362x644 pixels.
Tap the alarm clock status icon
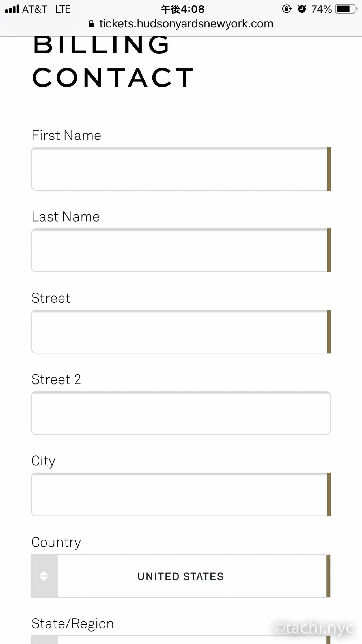[x=302, y=9]
